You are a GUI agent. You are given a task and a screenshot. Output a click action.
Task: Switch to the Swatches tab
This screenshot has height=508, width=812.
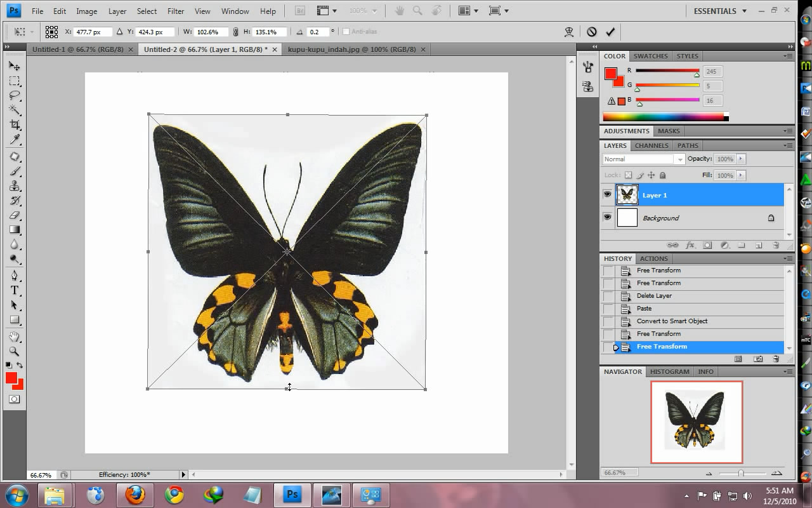pos(650,56)
